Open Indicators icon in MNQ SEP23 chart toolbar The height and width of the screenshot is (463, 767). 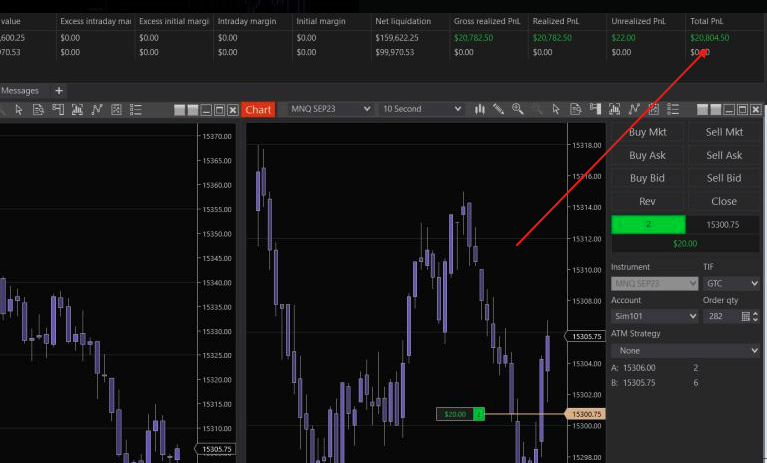(634, 110)
